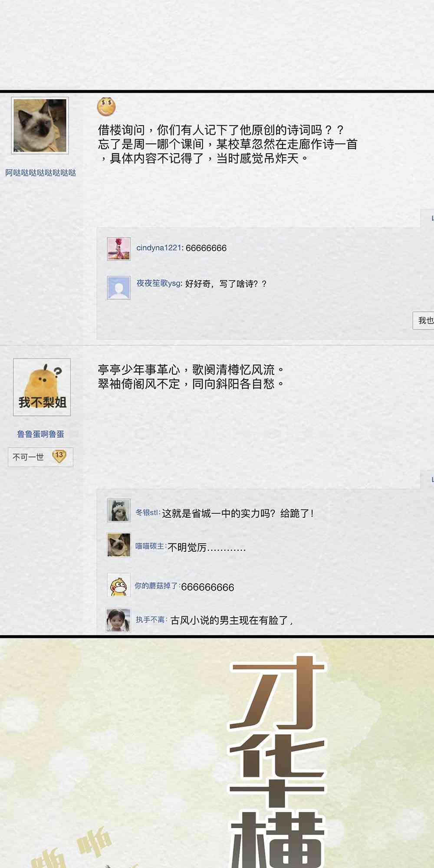Screen dimensions: 434x868
Task: Open 喵喵碳主 username link
Action: [x=150, y=546]
